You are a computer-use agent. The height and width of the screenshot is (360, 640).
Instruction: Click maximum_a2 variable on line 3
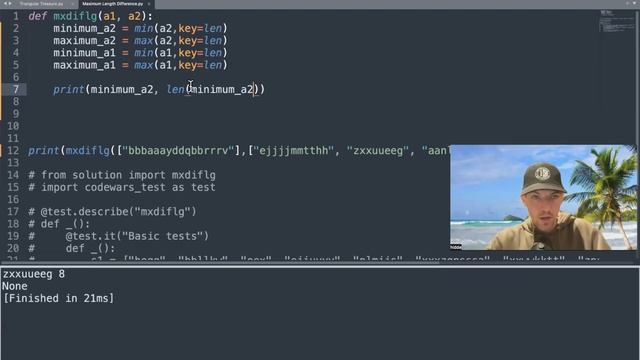click(84, 41)
